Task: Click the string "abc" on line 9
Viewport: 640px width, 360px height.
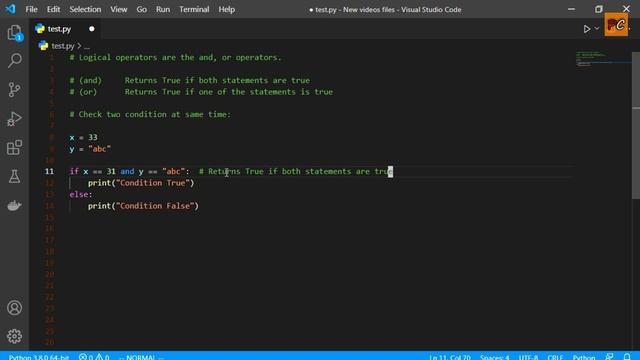Action: coord(100,149)
